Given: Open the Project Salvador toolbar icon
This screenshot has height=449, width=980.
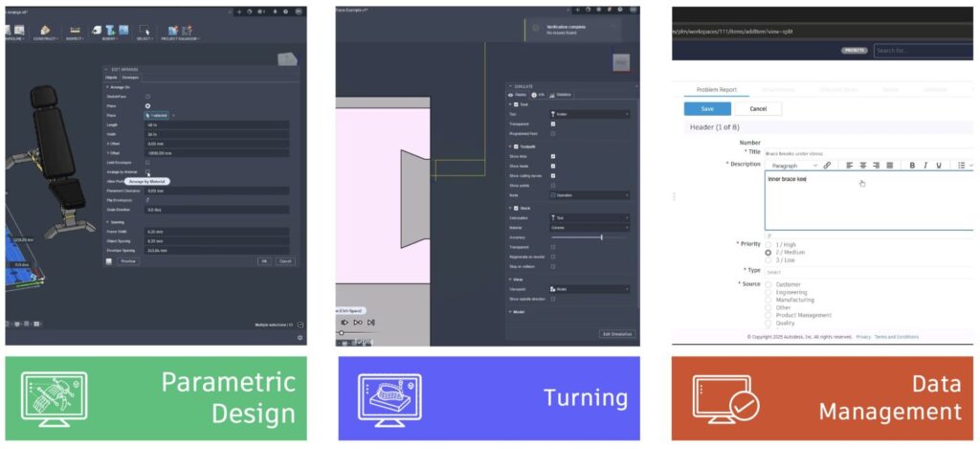Looking at the screenshot, I should pyautogui.click(x=179, y=30).
